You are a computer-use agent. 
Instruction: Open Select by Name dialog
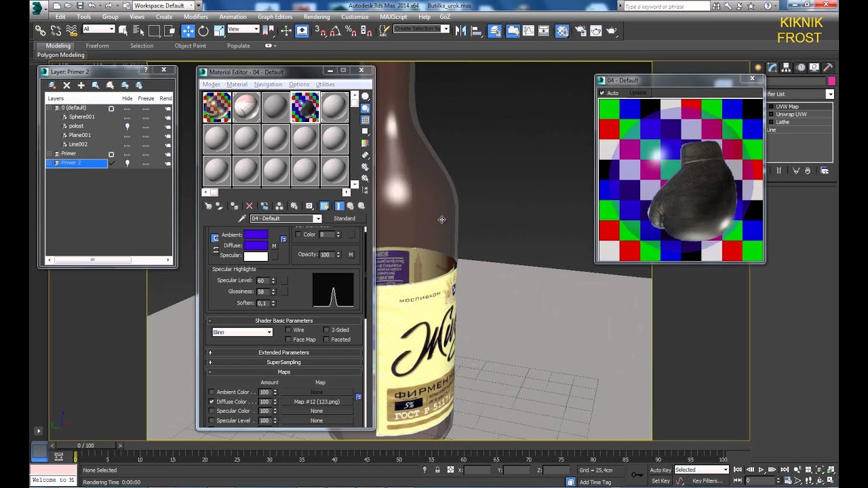[x=138, y=30]
